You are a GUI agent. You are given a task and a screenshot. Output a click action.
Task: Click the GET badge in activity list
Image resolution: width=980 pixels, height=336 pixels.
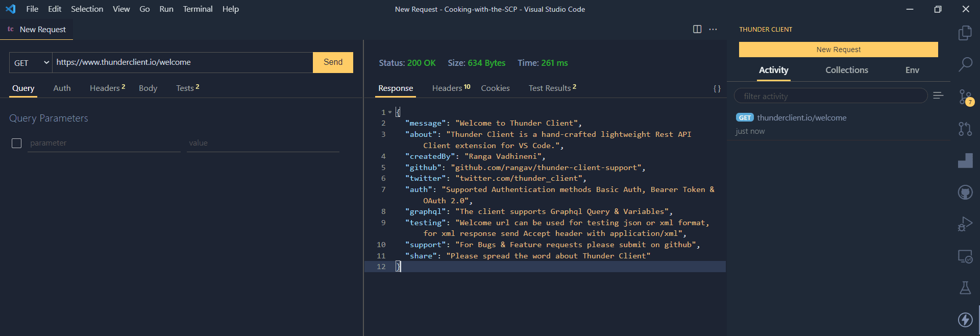(745, 118)
